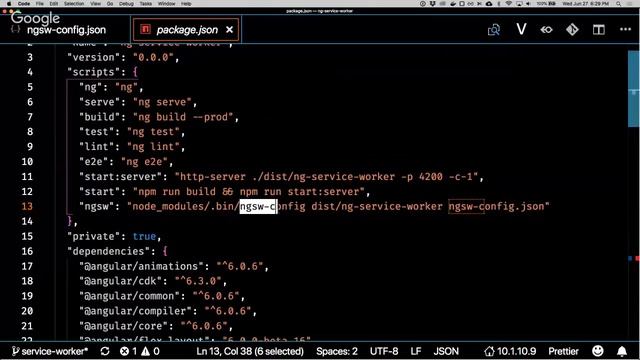The image size is (640, 360).
Task: Open the Edit menu
Action: 53,4
